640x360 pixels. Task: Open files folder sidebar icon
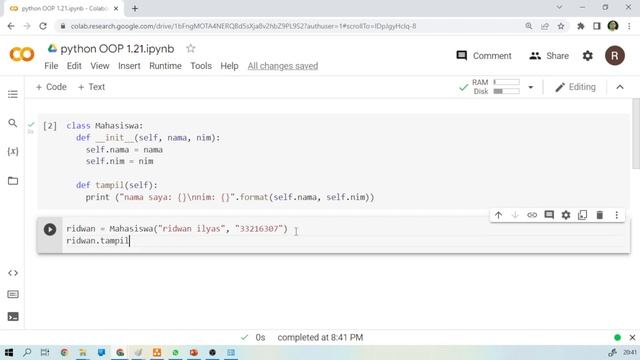pyautogui.click(x=13, y=180)
